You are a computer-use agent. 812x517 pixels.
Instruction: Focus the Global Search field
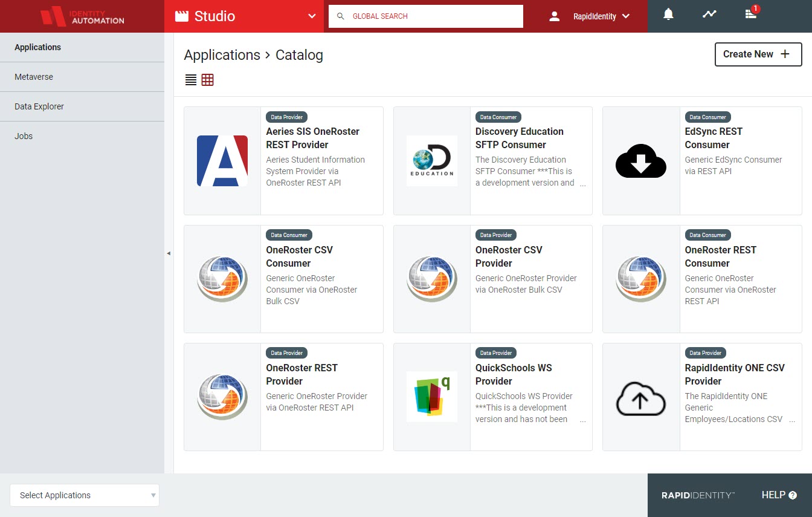click(x=426, y=16)
